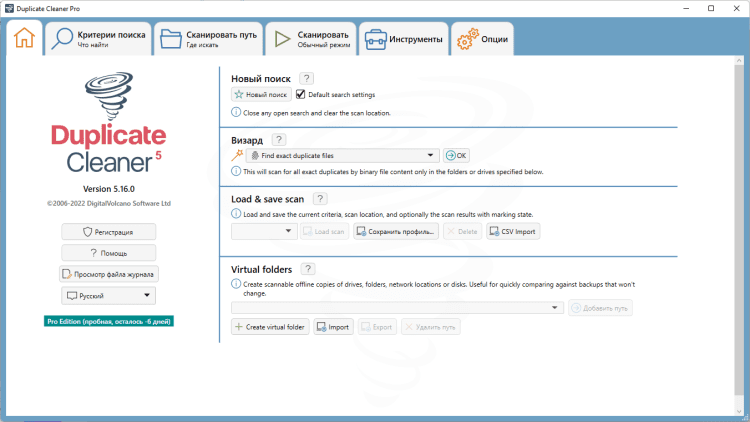Click the info icon under Новый поиск

click(236, 112)
